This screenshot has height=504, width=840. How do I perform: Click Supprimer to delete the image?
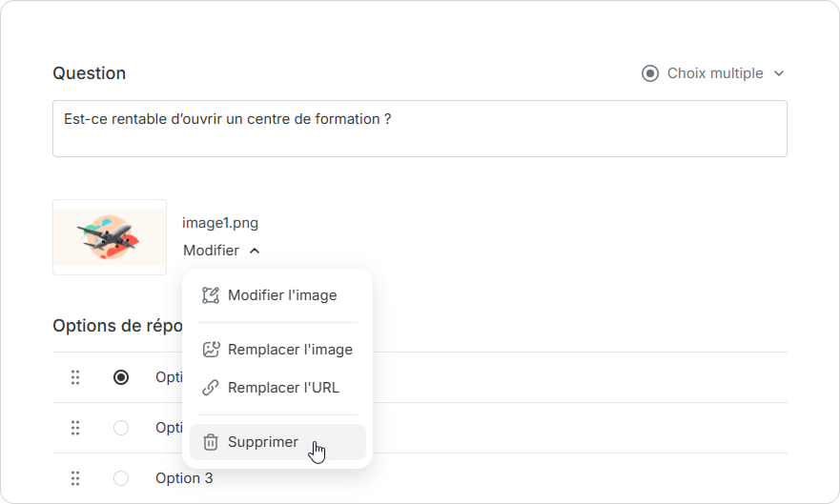(263, 442)
